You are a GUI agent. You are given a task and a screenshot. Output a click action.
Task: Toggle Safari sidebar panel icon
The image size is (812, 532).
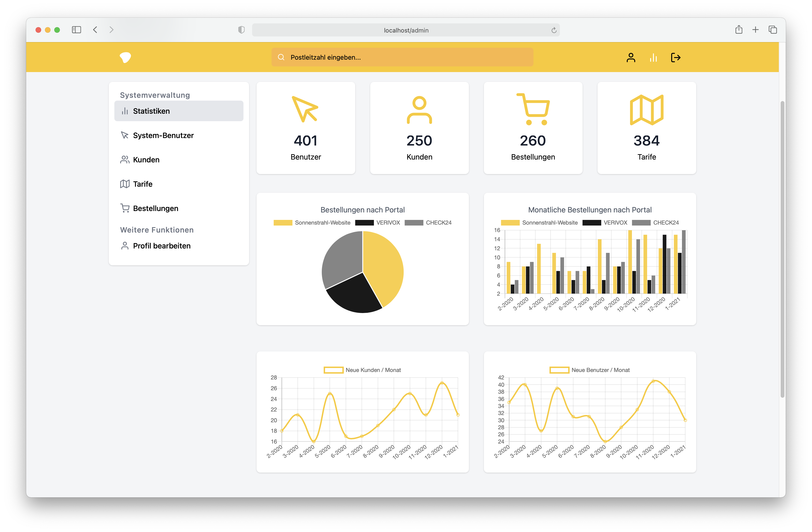(x=76, y=30)
